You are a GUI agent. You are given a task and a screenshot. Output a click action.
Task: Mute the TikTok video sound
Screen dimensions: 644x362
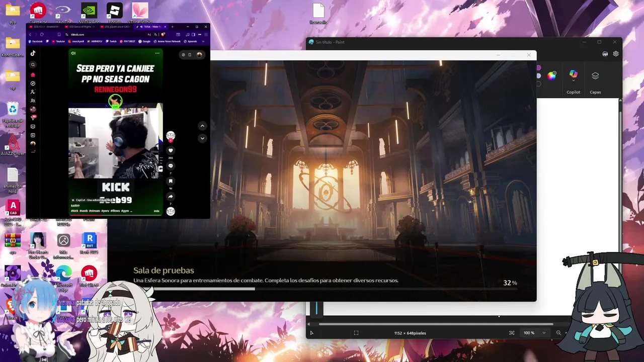point(73,53)
